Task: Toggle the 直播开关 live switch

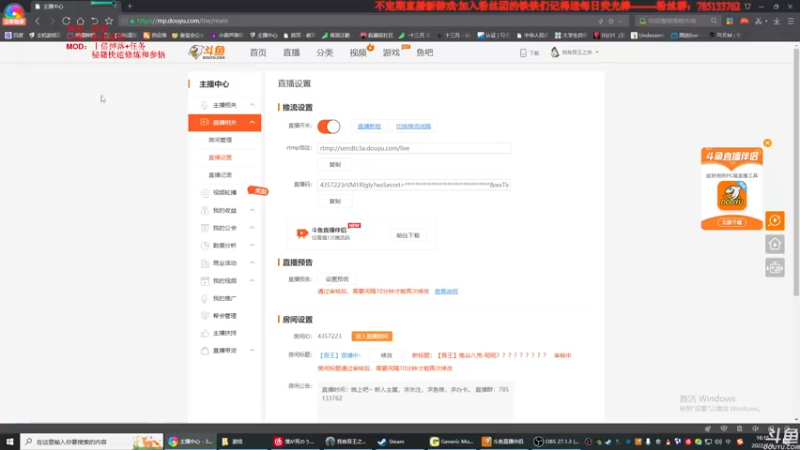Action: 329,127
